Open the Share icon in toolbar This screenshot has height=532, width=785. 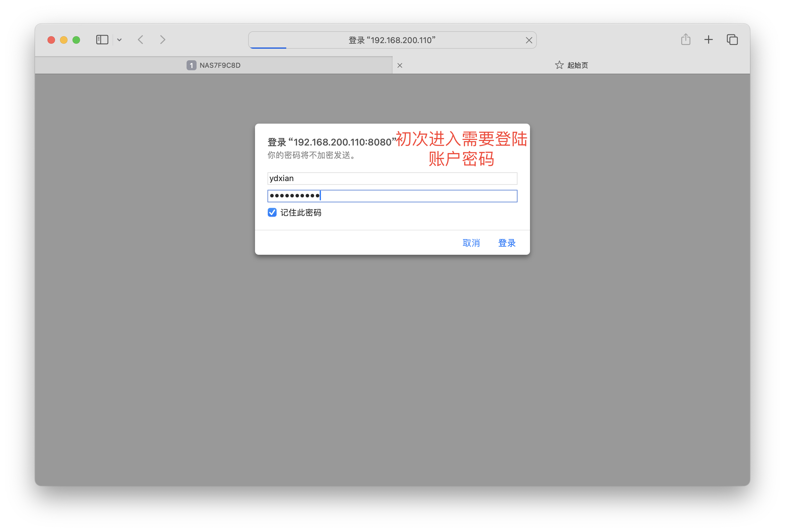click(x=685, y=40)
